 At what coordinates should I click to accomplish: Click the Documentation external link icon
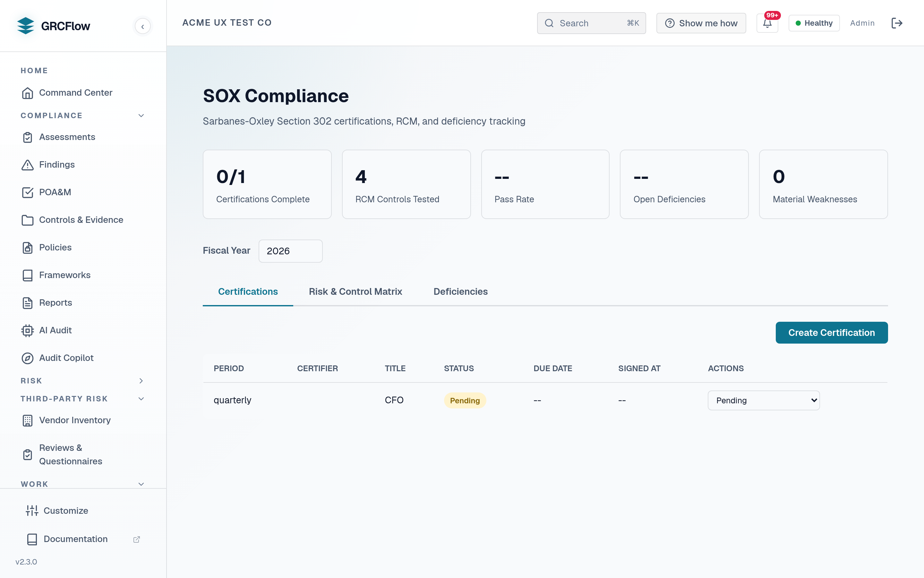(136, 539)
